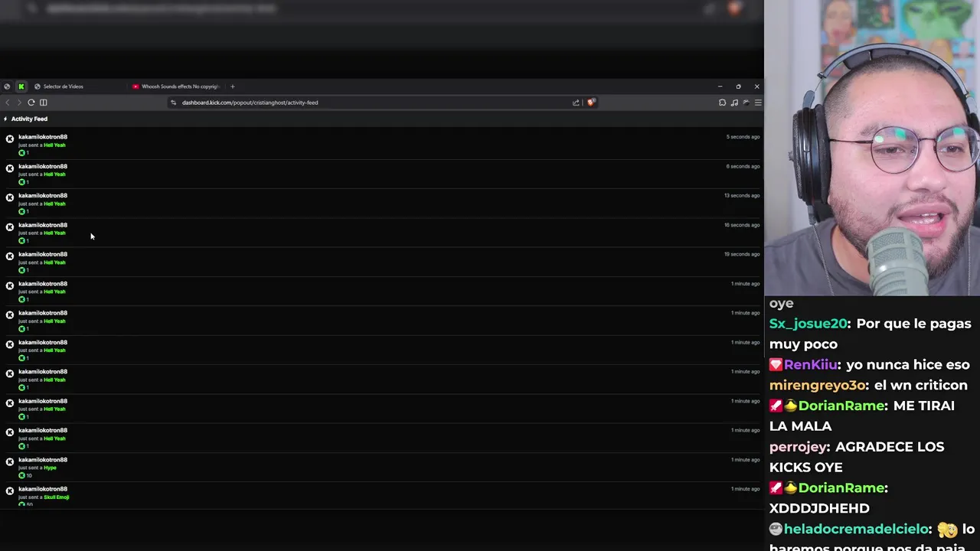The height and width of the screenshot is (551, 980).
Task: Click avatar icon of the 19 seconds ago entry
Action: click(x=10, y=256)
